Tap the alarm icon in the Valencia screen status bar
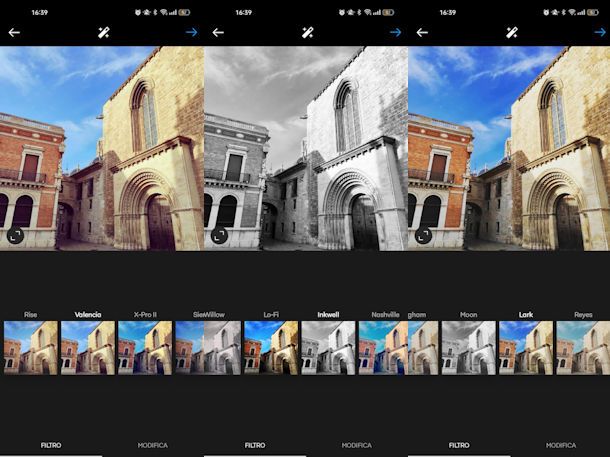 tap(138, 12)
